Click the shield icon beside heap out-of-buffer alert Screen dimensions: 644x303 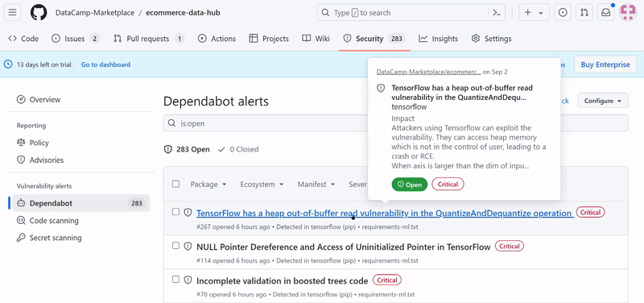click(x=188, y=213)
